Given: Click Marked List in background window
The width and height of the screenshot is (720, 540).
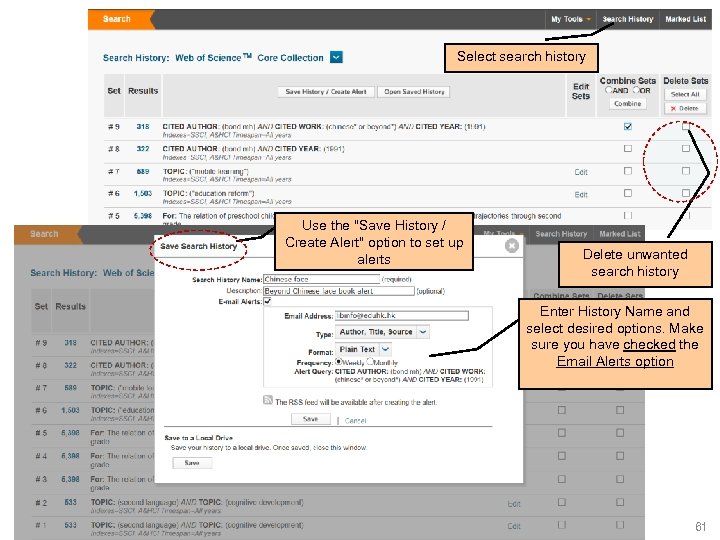Looking at the screenshot, I should pos(619,234).
